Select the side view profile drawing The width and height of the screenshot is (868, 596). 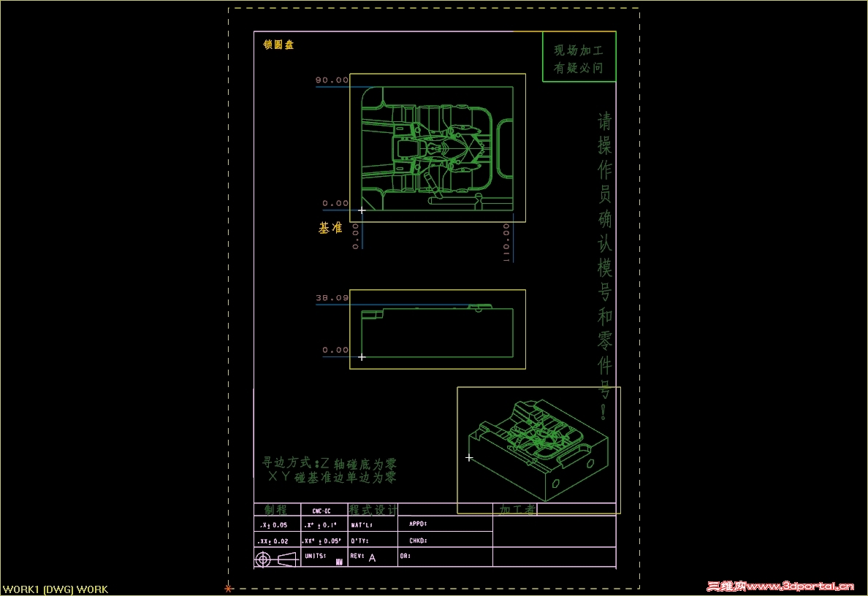pyautogui.click(x=438, y=331)
